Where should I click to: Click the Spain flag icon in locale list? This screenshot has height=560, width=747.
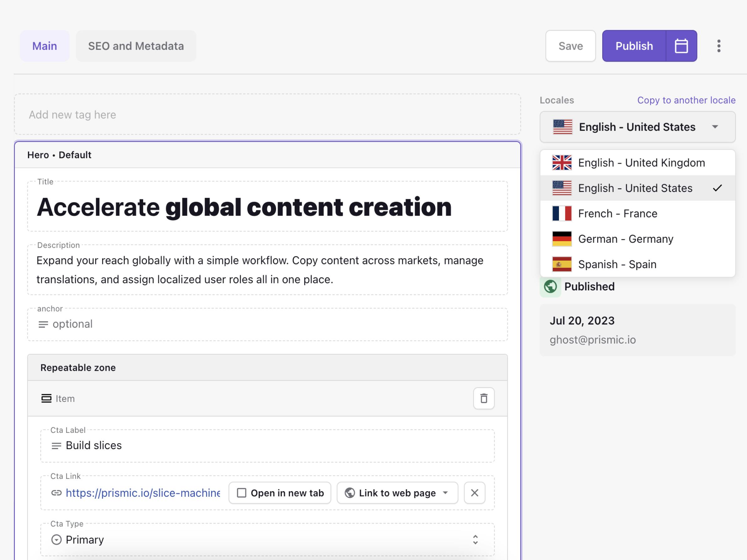coord(562,264)
